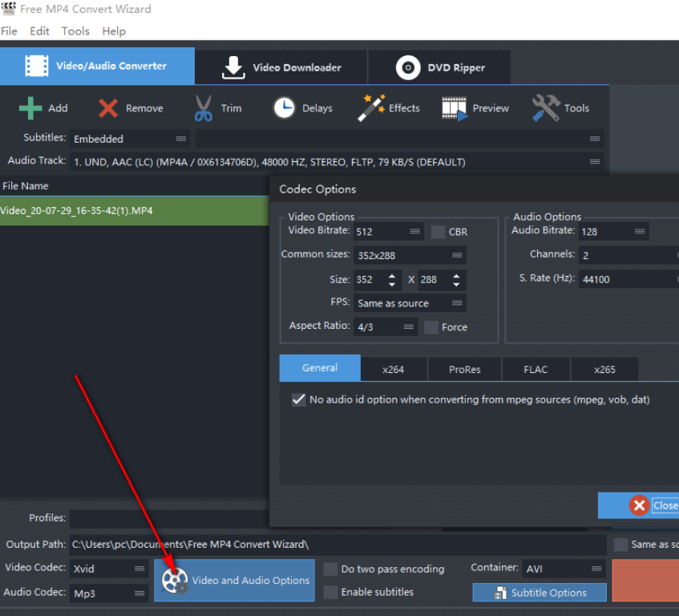Open the Video Codec Xvid dropdown

[x=109, y=569]
